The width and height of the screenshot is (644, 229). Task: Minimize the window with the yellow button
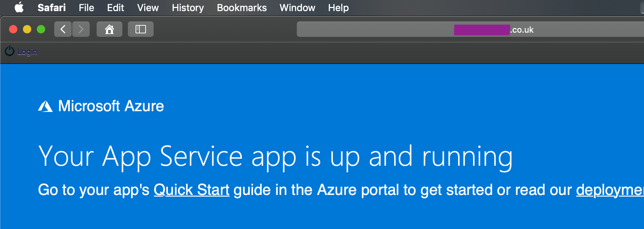[x=27, y=29]
